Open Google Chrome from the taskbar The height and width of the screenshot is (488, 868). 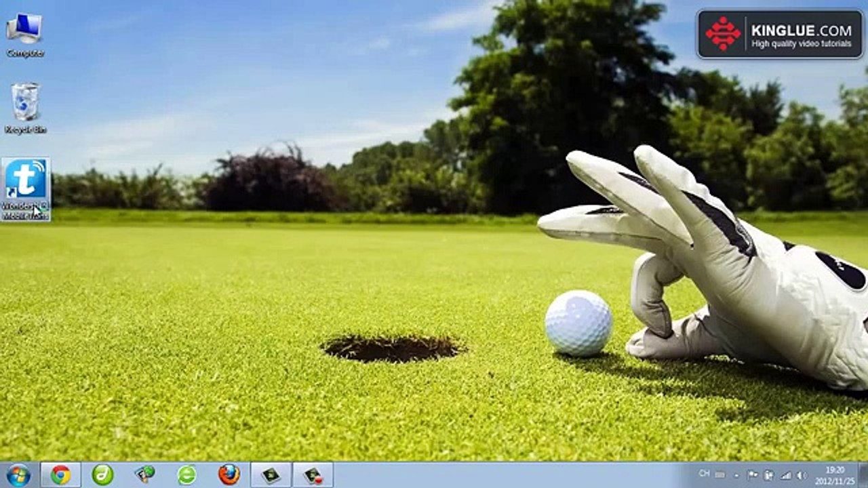pyautogui.click(x=60, y=474)
